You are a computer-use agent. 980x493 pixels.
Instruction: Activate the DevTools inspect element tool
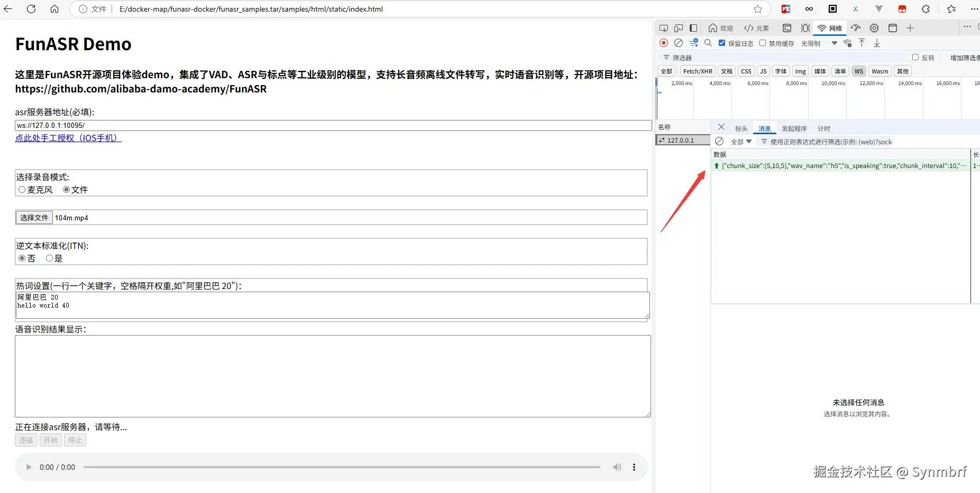(x=664, y=28)
